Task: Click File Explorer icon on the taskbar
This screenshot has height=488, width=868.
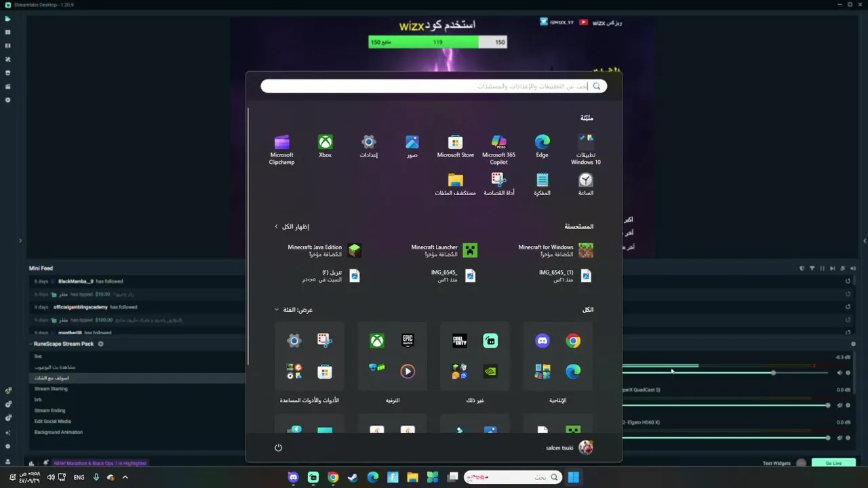Action: [x=412, y=477]
